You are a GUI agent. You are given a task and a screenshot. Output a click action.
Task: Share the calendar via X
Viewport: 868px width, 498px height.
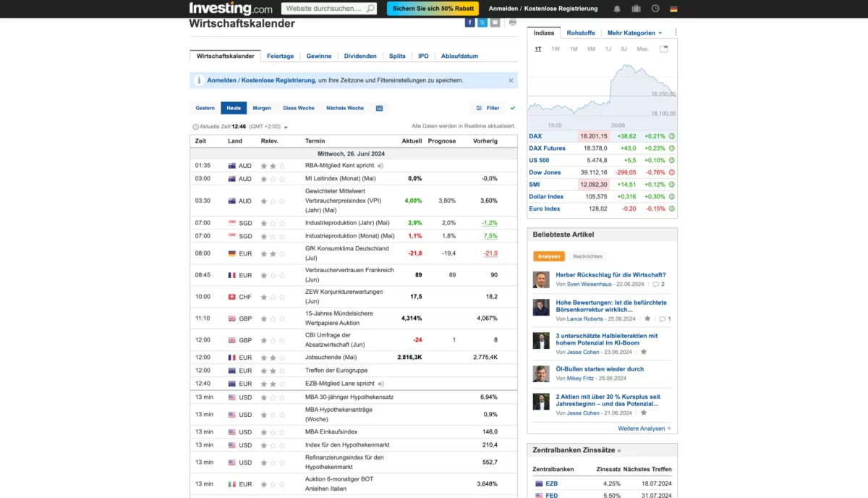point(482,22)
